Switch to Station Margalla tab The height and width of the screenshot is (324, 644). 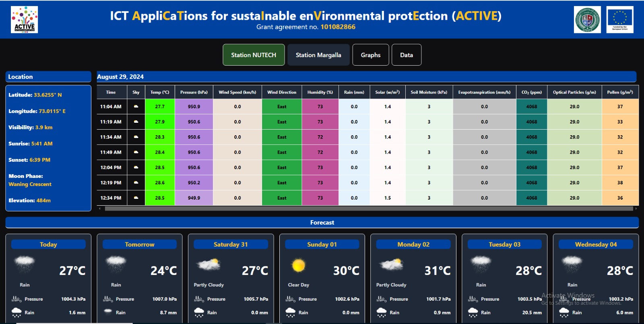click(318, 55)
